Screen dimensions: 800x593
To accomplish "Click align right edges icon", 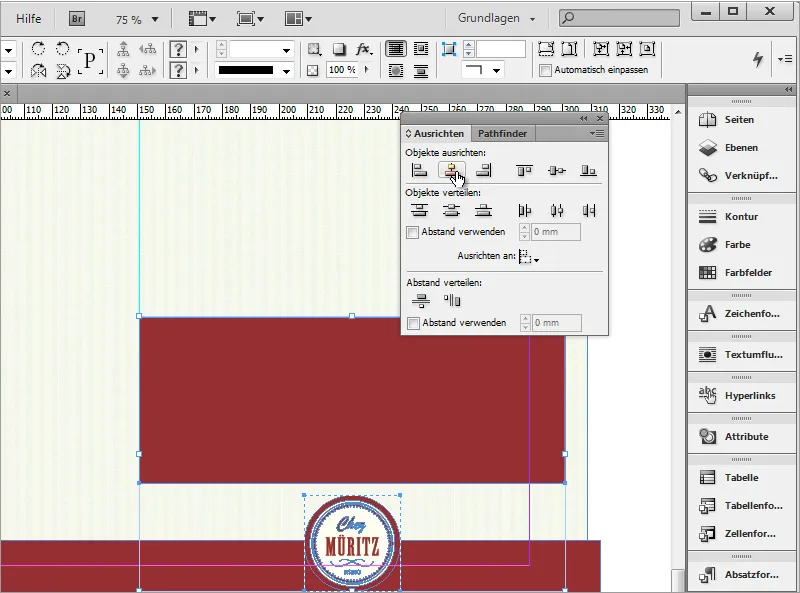I will pos(484,170).
